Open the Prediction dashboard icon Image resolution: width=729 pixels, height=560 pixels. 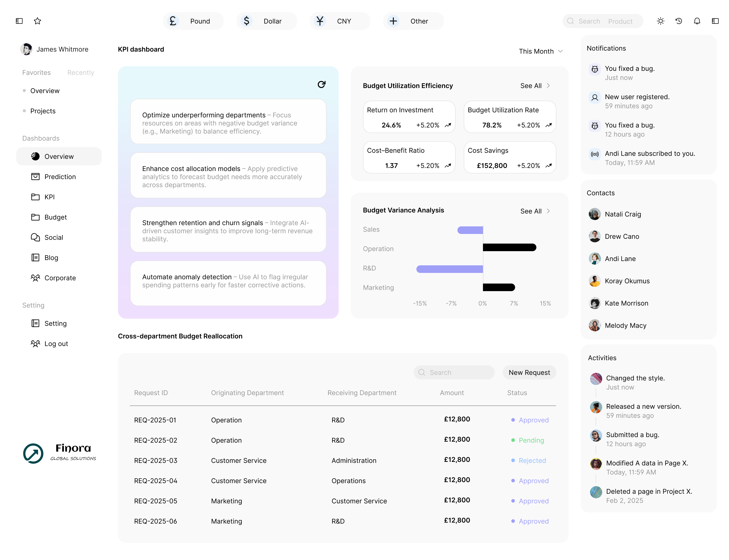coord(35,177)
